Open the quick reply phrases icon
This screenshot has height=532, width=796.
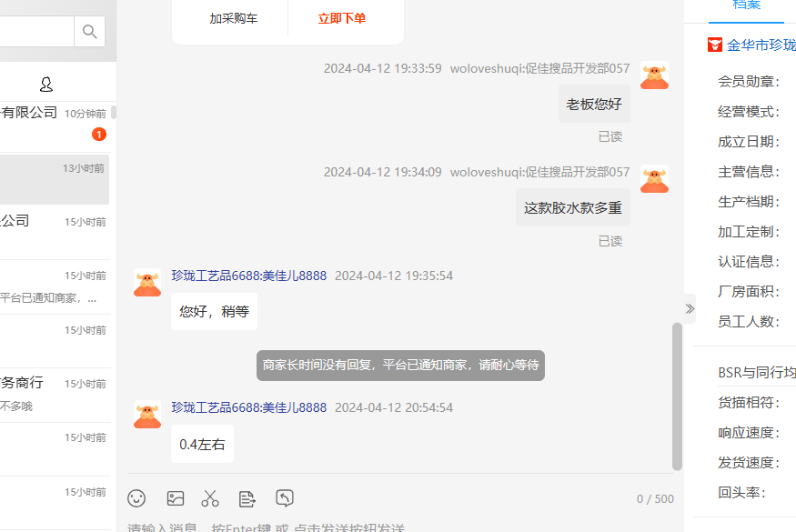(x=247, y=499)
